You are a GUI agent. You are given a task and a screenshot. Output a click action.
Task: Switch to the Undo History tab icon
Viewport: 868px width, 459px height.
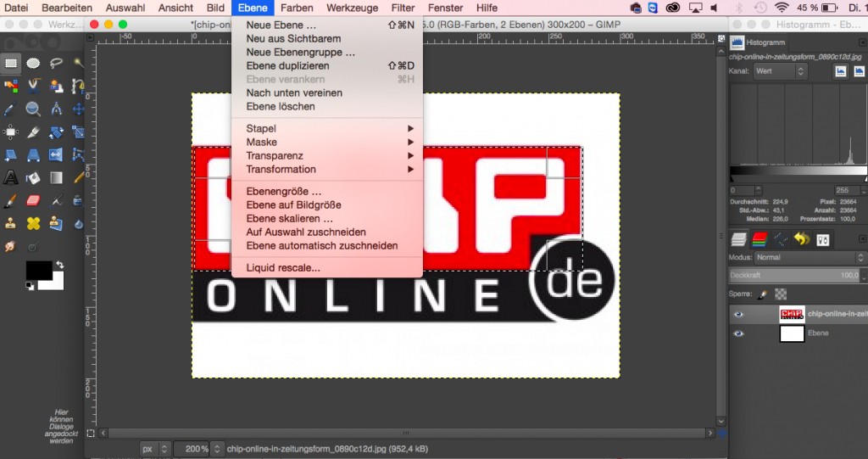coord(801,239)
